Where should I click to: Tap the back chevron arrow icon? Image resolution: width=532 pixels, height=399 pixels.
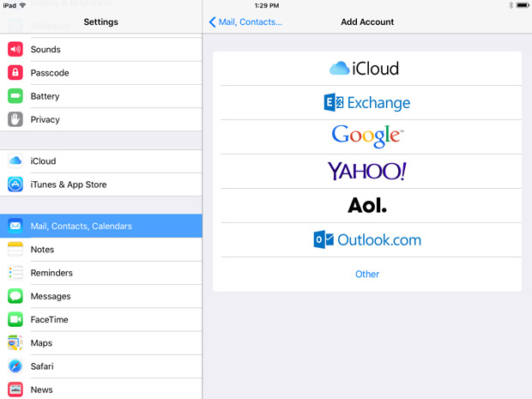(x=213, y=22)
